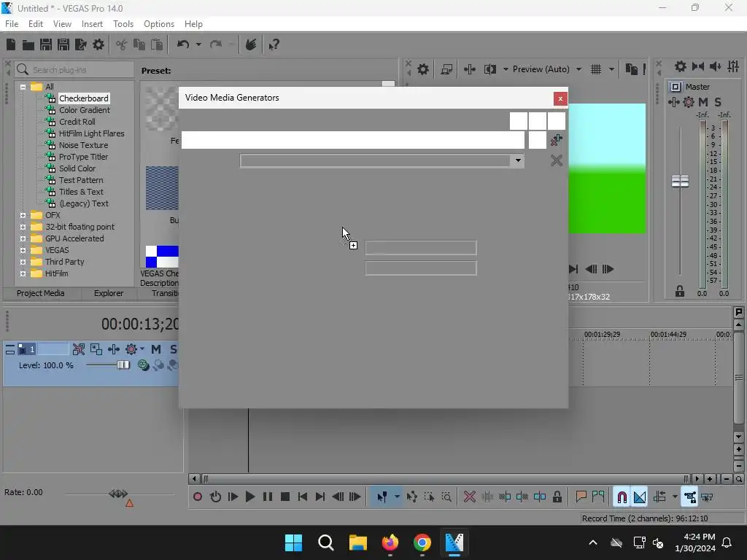The height and width of the screenshot is (560, 747).
Task: Cut selection with scissors icon
Action: point(122,44)
